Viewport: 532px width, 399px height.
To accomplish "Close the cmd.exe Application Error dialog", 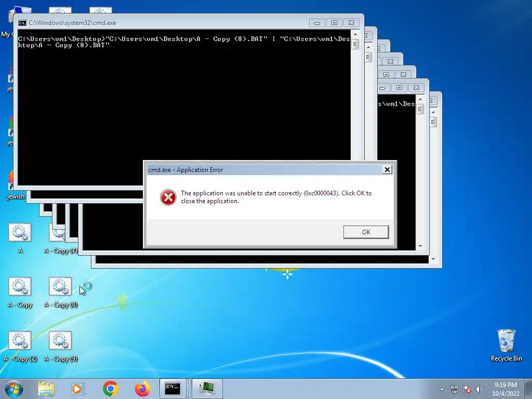I will (387, 170).
